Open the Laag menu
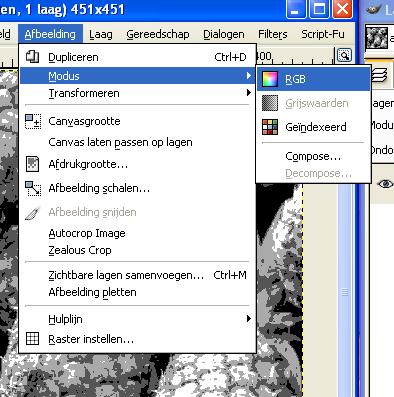This screenshot has height=397, width=394. pos(101,34)
